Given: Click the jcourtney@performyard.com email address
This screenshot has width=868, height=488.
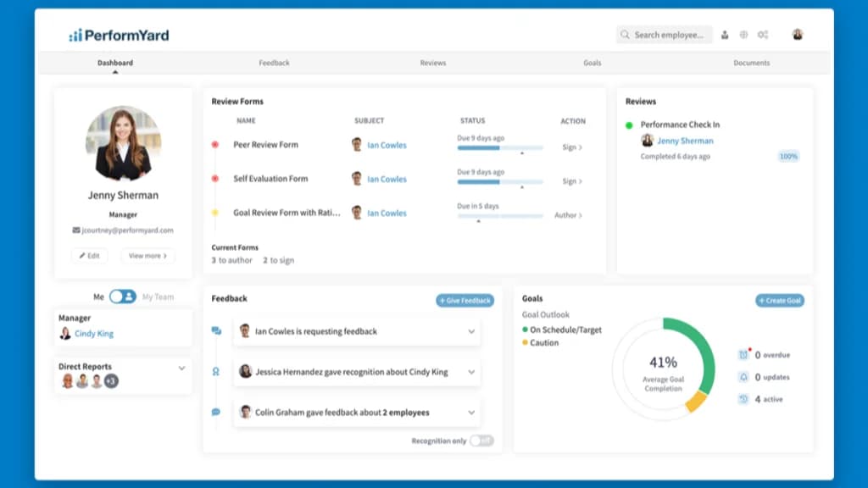Looking at the screenshot, I should tap(127, 230).
